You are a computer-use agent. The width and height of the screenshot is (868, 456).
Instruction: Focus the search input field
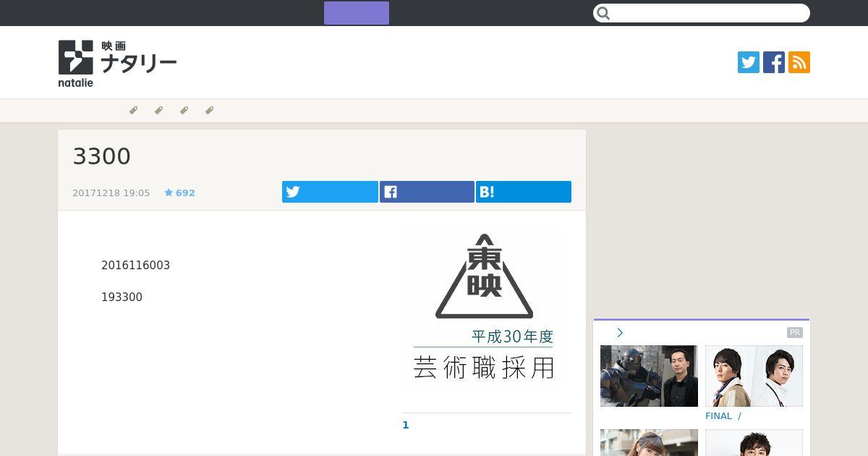[702, 13]
